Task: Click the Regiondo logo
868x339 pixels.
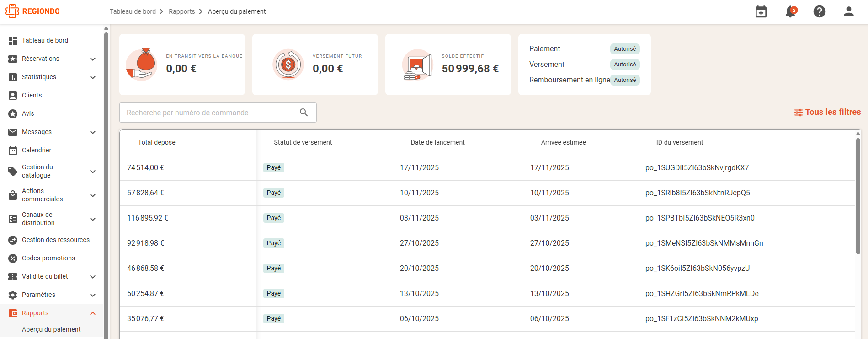Action: [32, 11]
